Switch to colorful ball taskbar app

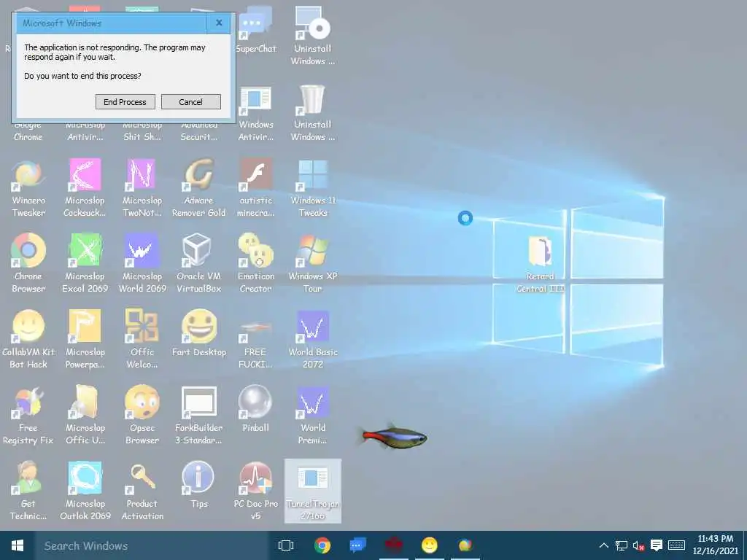(465, 545)
